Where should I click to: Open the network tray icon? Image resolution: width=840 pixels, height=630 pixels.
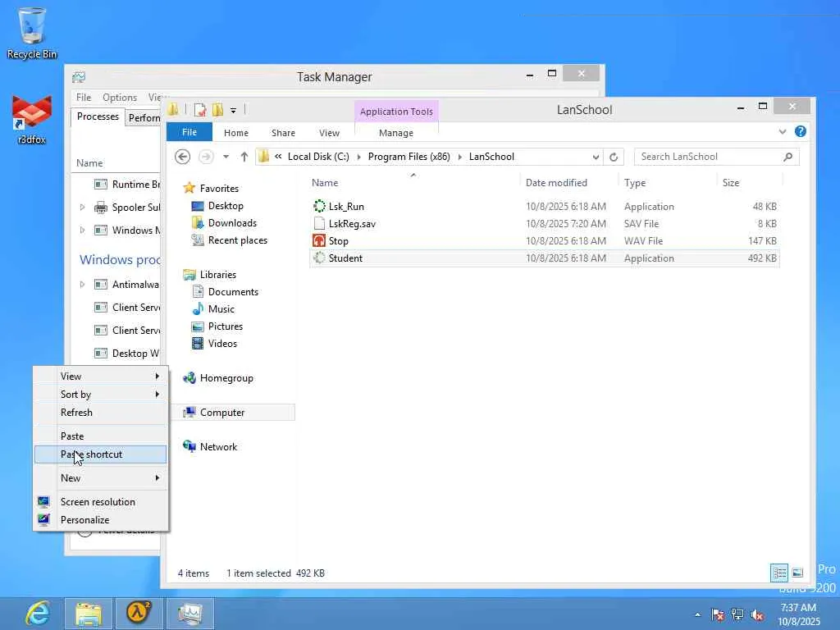click(x=737, y=614)
